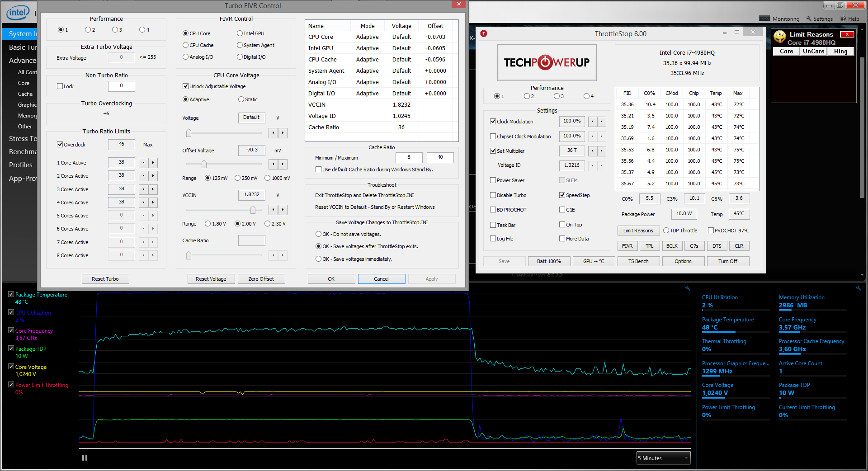Choose OK - Save voltages immediately

(318, 259)
